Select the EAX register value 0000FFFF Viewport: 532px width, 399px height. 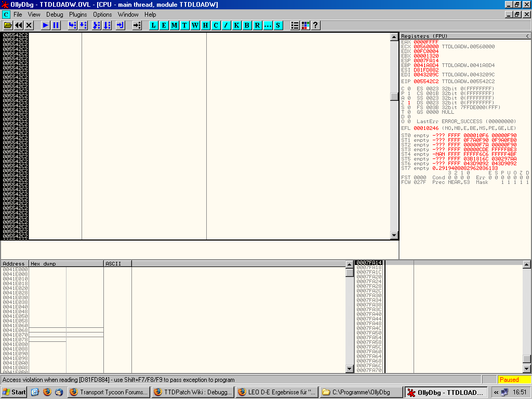coord(426,42)
